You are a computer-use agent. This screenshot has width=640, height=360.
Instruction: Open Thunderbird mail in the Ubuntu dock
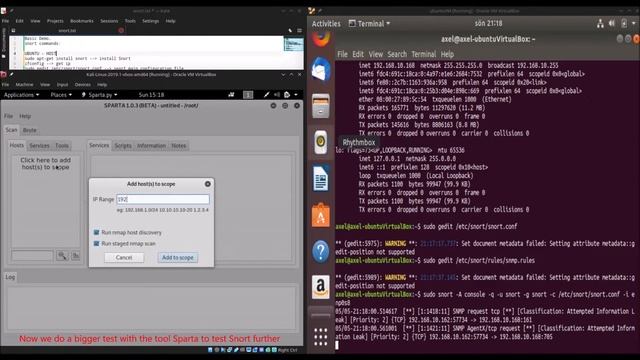tap(321, 69)
